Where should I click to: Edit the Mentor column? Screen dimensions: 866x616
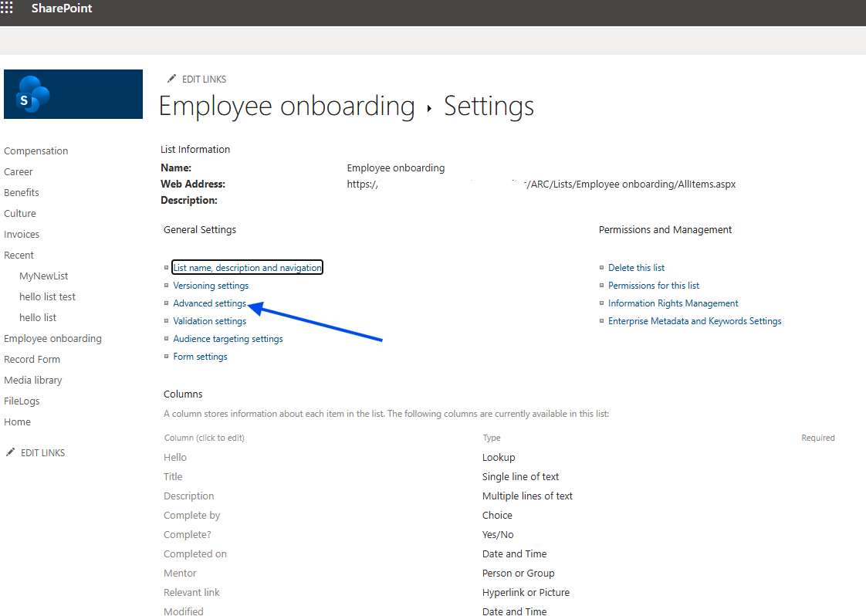click(x=180, y=574)
